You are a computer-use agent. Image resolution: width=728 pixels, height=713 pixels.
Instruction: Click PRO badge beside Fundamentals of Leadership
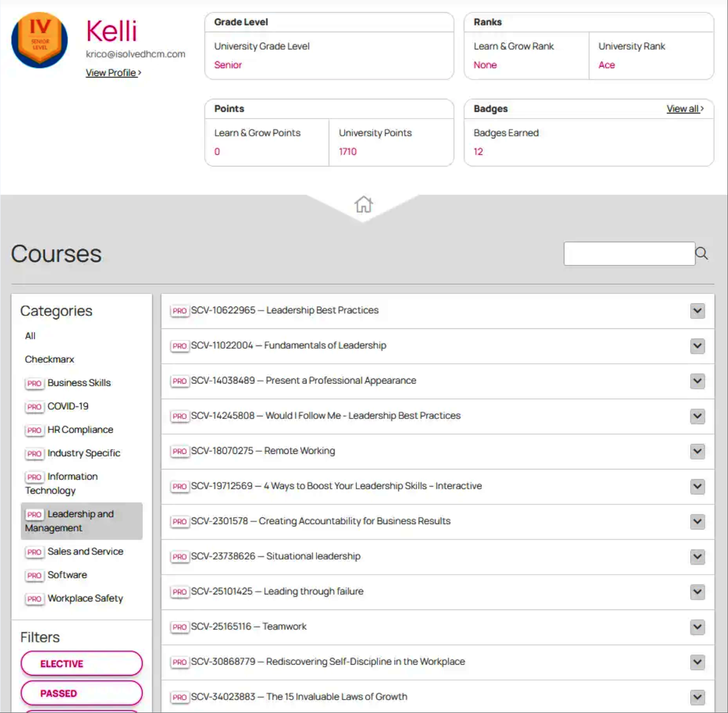(179, 346)
